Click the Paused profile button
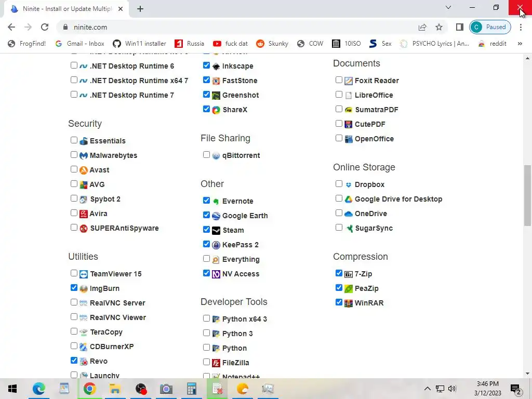The height and width of the screenshot is (399, 532). click(x=490, y=27)
